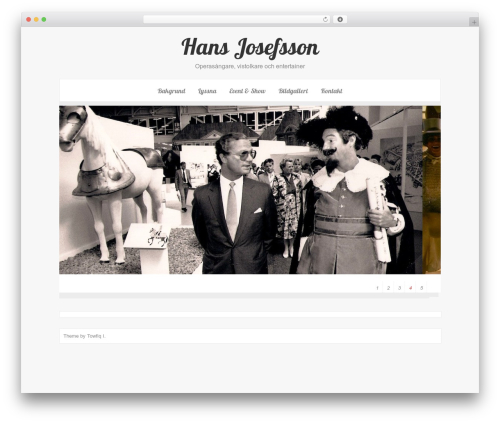Click the red close window button
This screenshot has height=423, width=500.
(x=29, y=20)
